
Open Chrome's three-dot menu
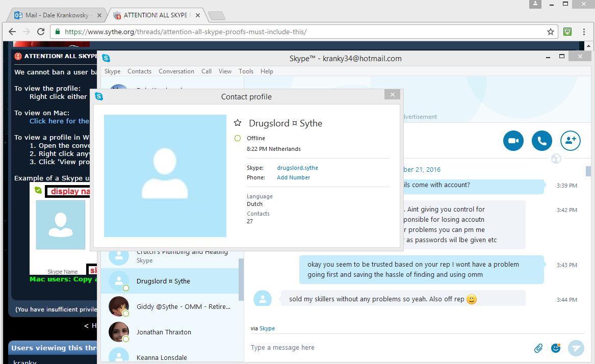tap(584, 32)
